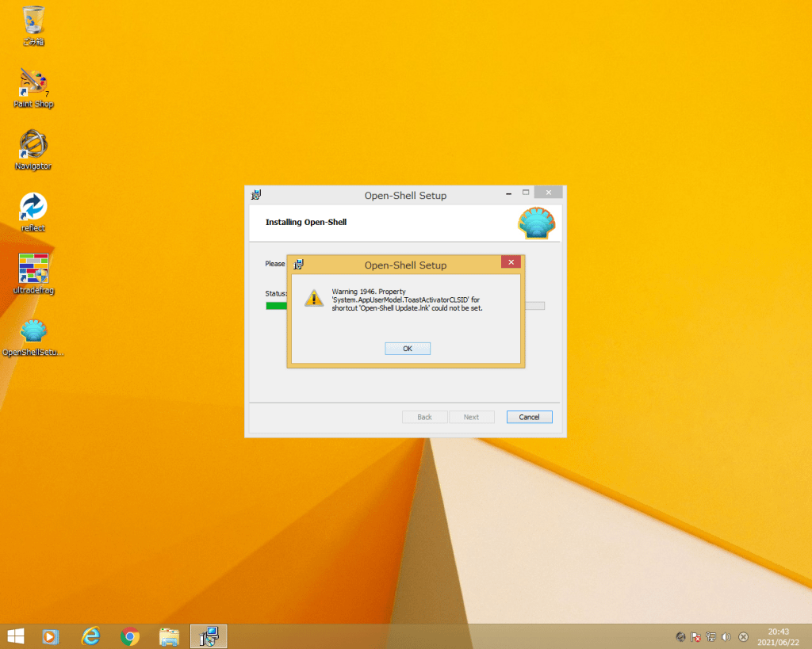812x649 pixels.
Task: Click the Warning 1946 message text
Action: point(407,300)
